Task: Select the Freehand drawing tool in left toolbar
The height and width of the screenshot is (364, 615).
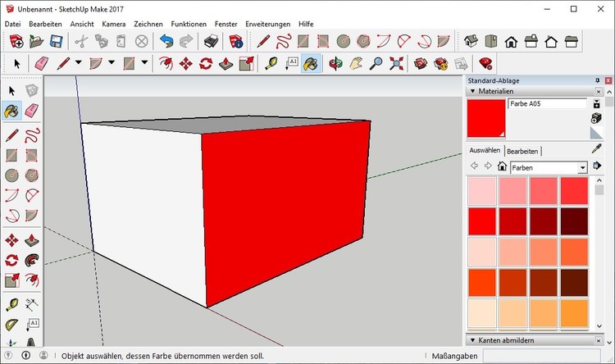Action: click(31, 134)
